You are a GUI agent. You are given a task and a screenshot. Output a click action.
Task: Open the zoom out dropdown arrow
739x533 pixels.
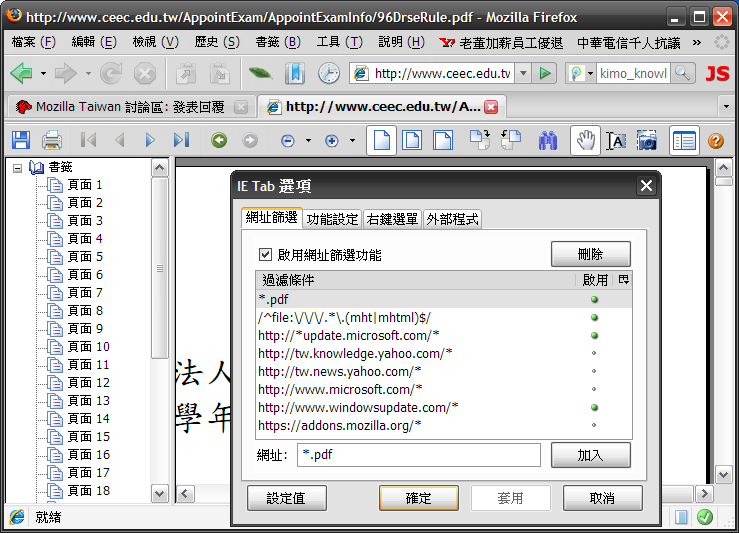(x=308, y=141)
